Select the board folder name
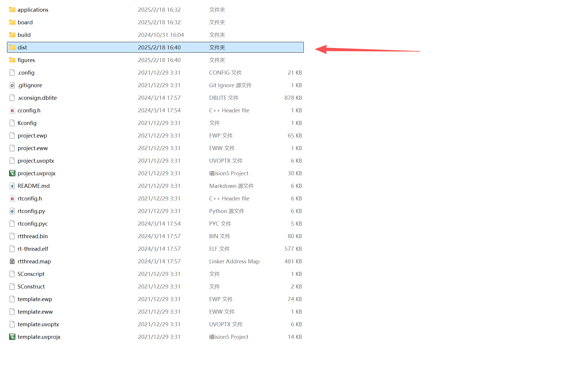The image size is (588, 388). coord(25,22)
